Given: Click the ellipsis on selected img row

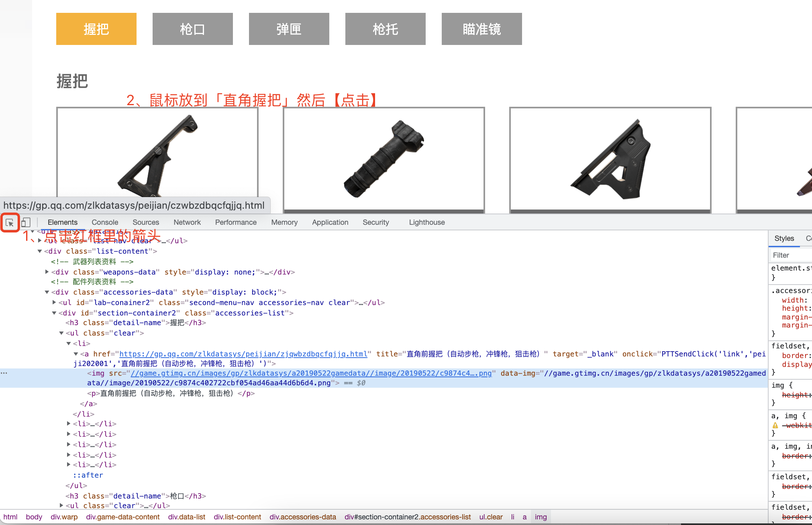Looking at the screenshot, I should pyautogui.click(x=4, y=373).
